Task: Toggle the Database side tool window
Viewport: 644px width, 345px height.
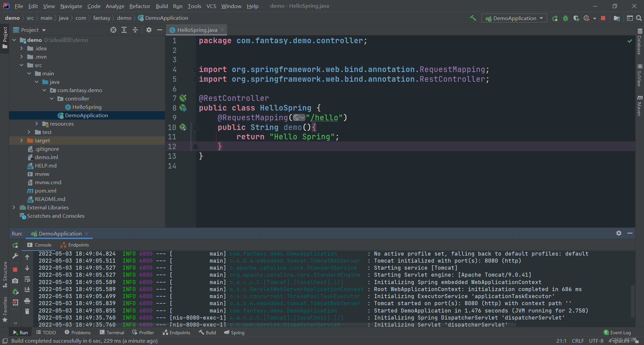Action: click(x=640, y=42)
